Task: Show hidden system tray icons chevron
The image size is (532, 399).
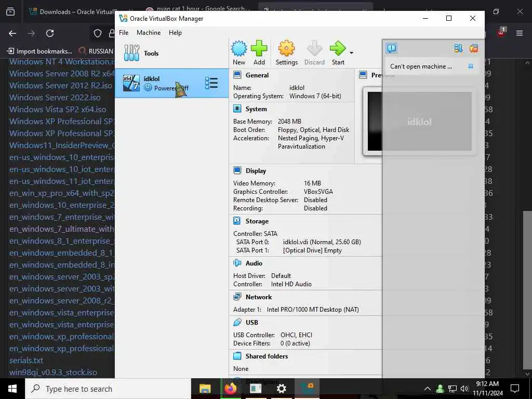Action: pos(428,389)
